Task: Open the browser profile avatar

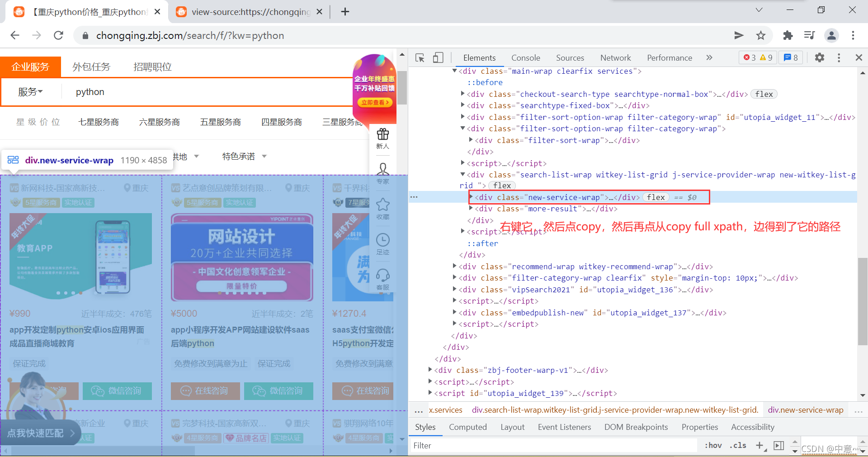Action: pos(831,35)
